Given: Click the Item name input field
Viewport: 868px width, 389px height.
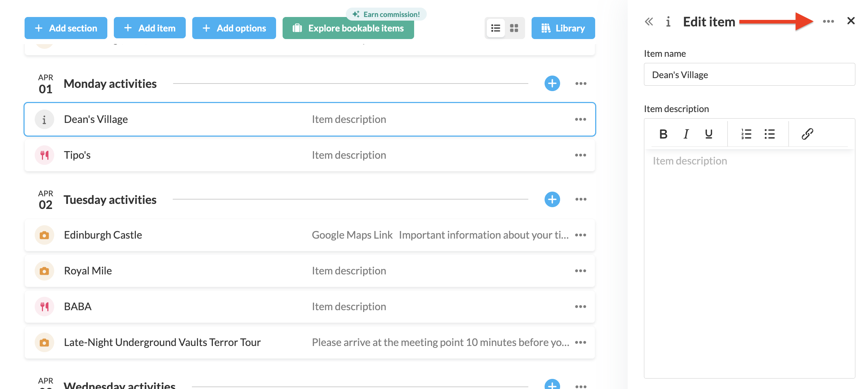Looking at the screenshot, I should pyautogui.click(x=749, y=75).
